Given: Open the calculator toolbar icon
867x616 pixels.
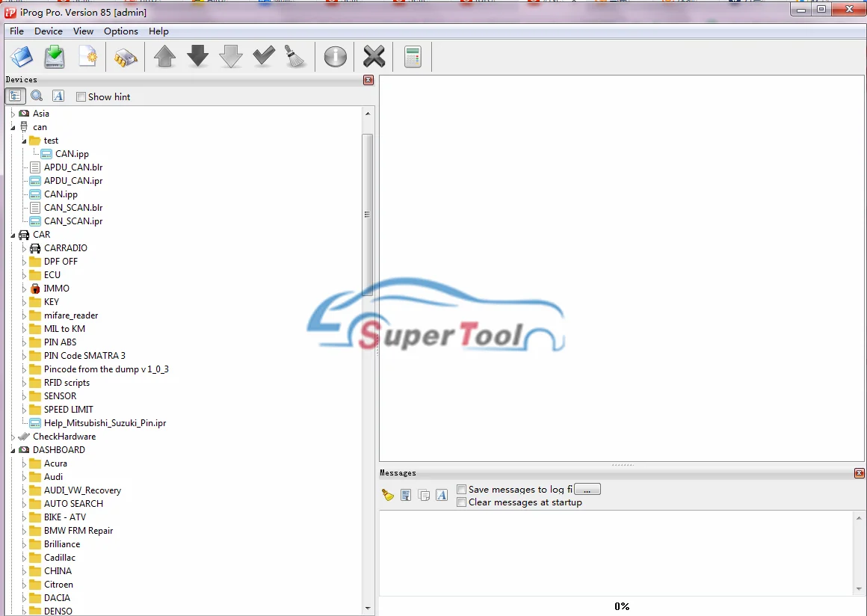Looking at the screenshot, I should point(413,57).
